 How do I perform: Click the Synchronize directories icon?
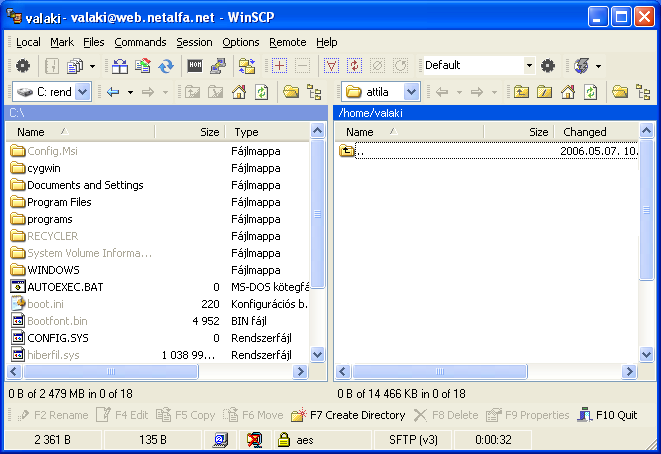pos(143,66)
